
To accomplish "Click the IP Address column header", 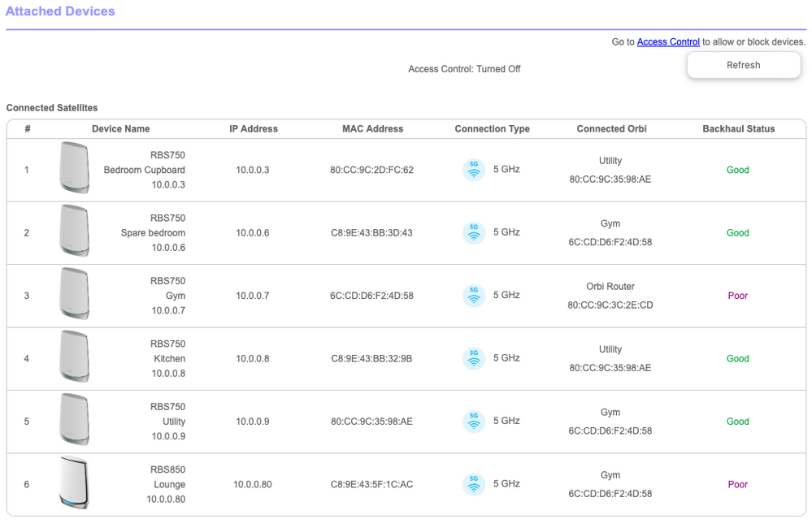I will point(254,129).
